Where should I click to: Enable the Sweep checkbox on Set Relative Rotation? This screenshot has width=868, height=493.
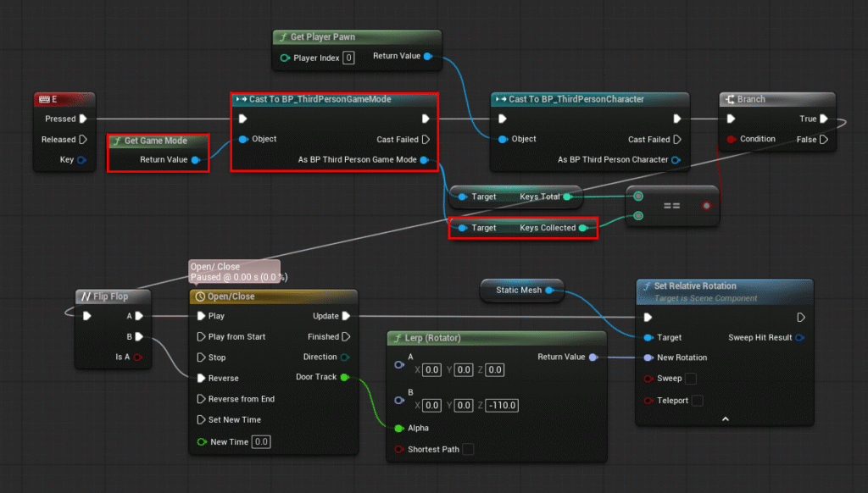click(691, 379)
